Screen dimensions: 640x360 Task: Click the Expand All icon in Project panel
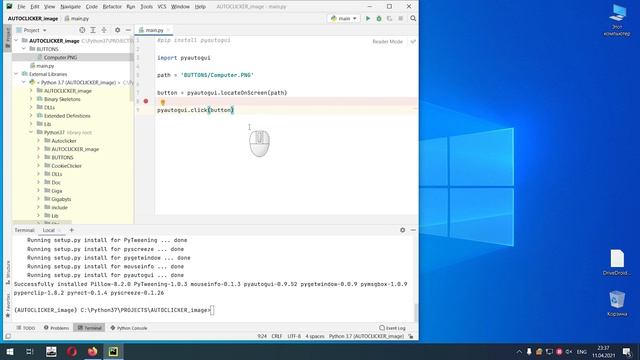[93, 30]
